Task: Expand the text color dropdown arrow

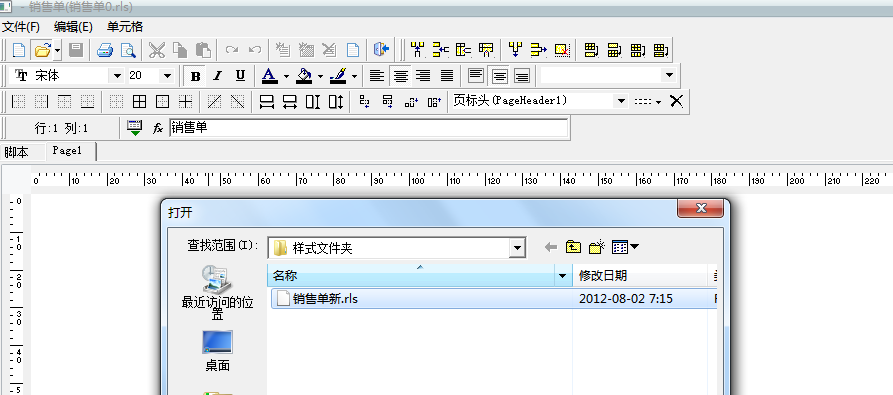Action: pos(286,76)
